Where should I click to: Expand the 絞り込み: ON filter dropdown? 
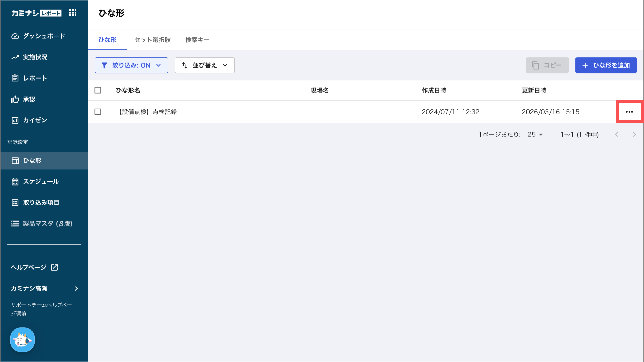tap(131, 65)
